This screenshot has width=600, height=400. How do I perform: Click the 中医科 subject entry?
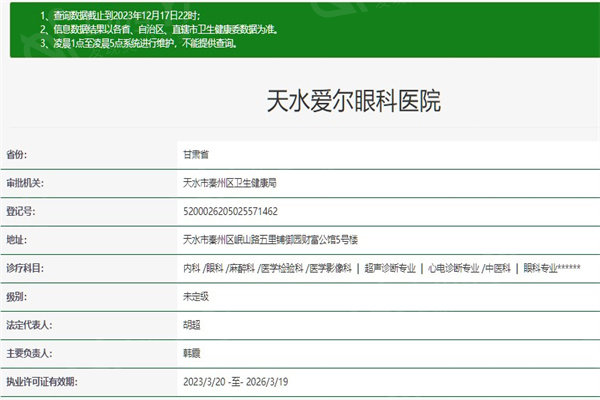[497, 268]
